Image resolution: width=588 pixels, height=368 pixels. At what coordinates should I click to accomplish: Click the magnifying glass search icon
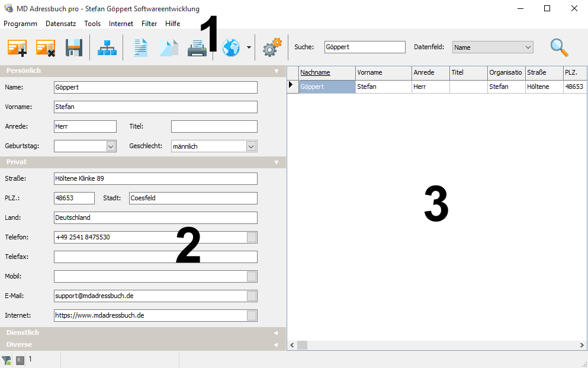point(559,47)
